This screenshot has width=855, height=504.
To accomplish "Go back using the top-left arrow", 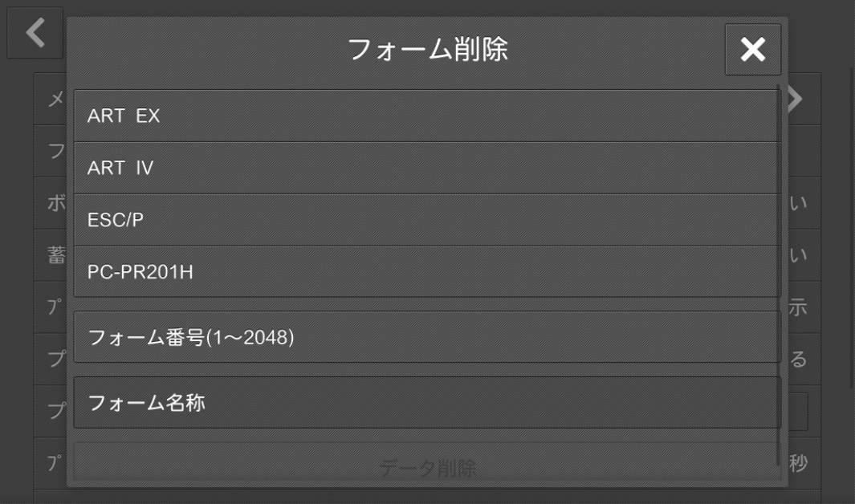I will click(x=35, y=32).
